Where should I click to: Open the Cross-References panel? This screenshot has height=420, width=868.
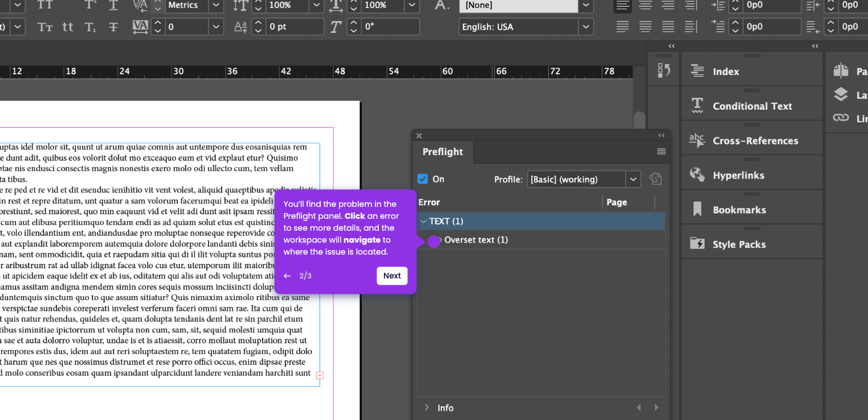click(755, 141)
